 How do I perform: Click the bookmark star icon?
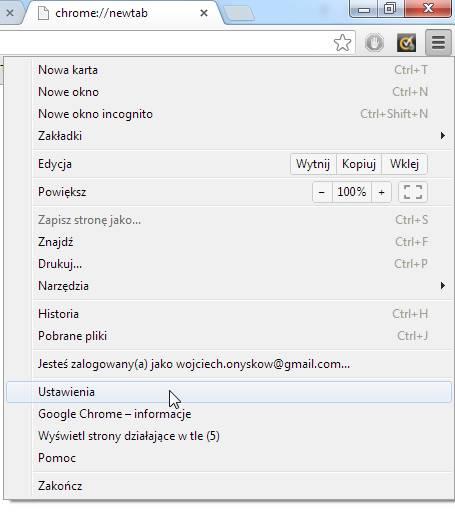pos(342,43)
